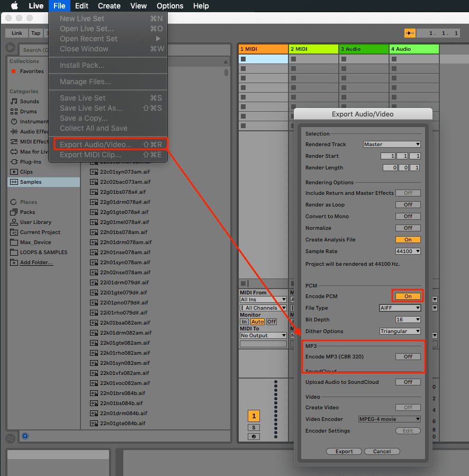Click the blue preview icon below the browser
469x476 pixels.
[25, 436]
